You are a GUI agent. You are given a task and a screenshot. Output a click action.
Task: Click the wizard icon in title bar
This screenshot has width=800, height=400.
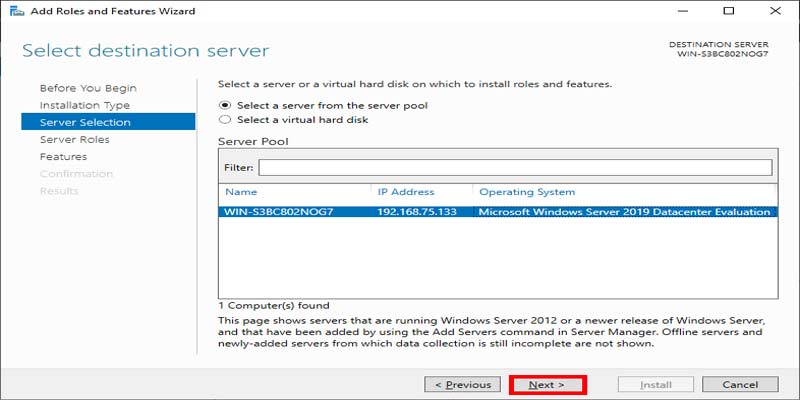tap(15, 11)
